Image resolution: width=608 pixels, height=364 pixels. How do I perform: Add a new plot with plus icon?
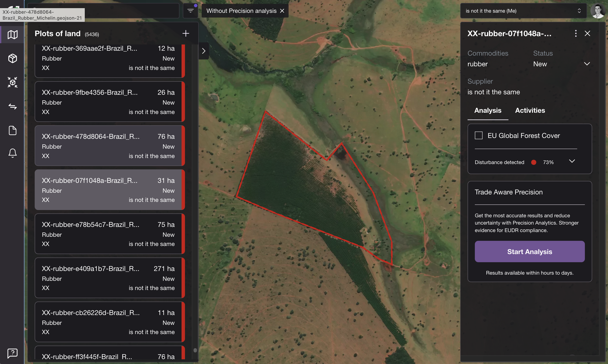[x=186, y=33]
